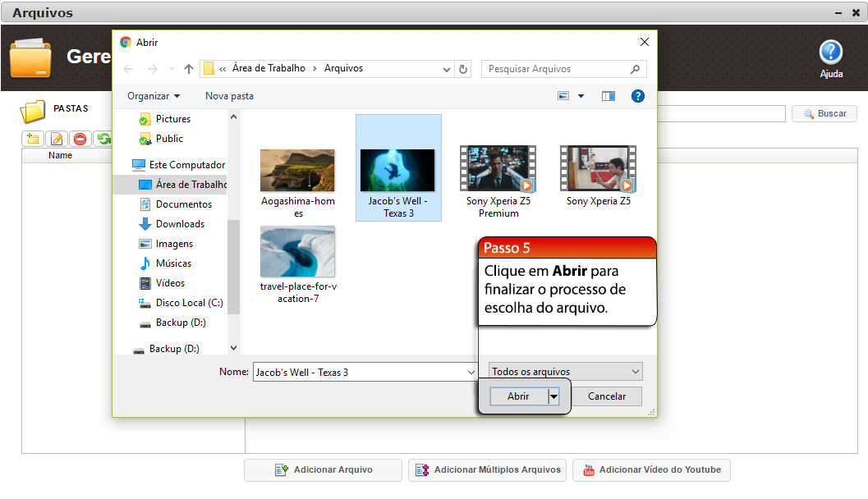This screenshot has height=499, width=868.
Task: Click the red delete folder icon
Action: (x=80, y=139)
